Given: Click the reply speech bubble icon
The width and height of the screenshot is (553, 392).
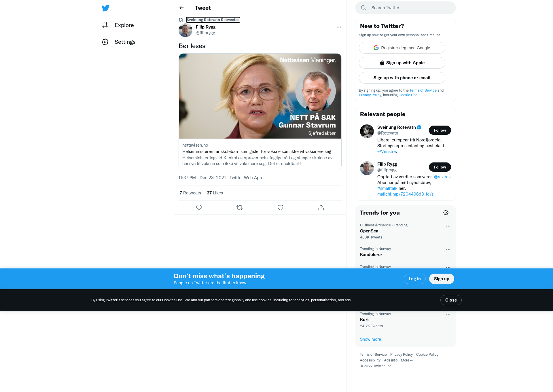Looking at the screenshot, I should point(199,207).
